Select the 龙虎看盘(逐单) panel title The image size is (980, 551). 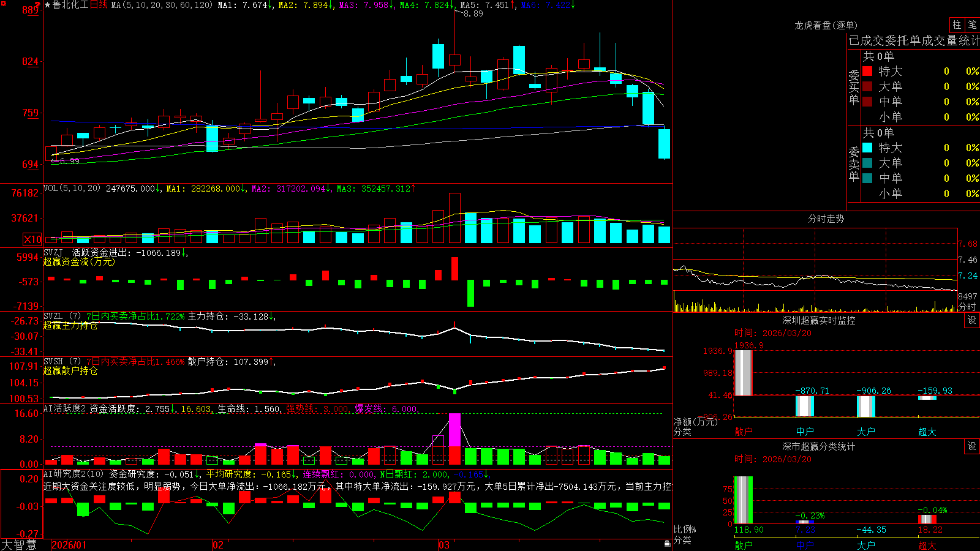826,25
